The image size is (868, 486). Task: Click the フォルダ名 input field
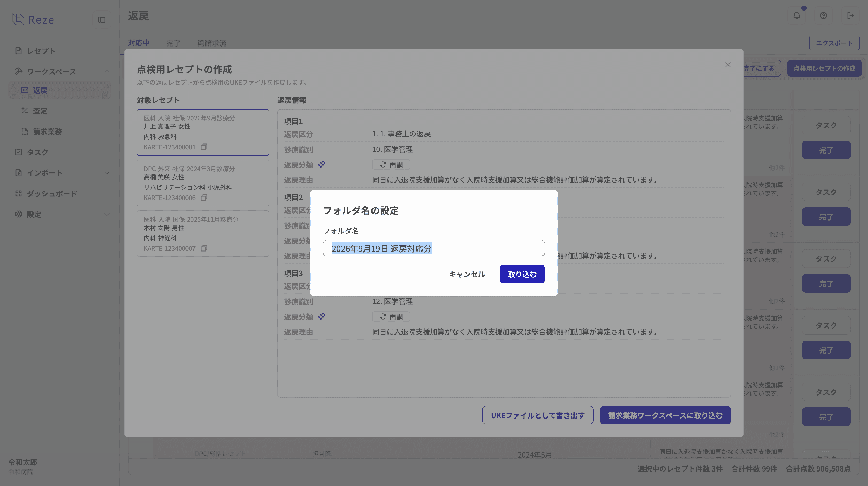tap(434, 248)
